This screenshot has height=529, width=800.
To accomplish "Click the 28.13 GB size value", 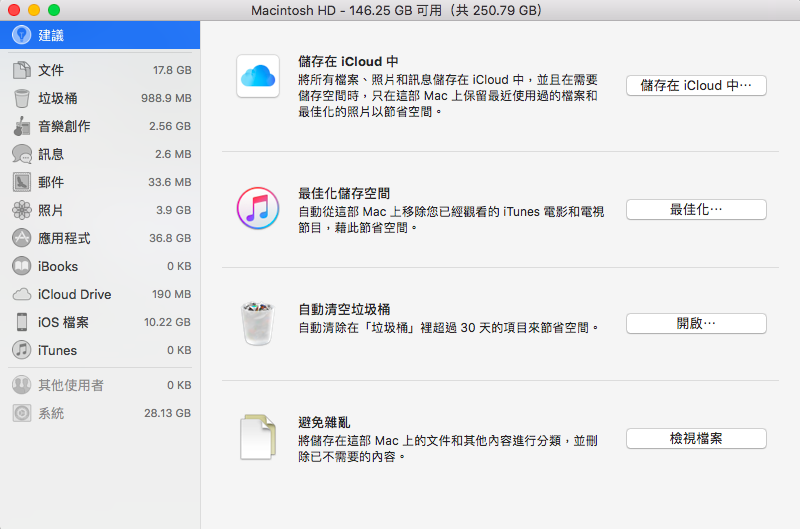I will click(167, 413).
